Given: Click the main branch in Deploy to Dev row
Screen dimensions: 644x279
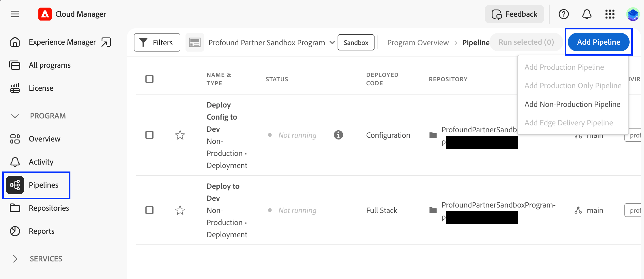Looking at the screenshot, I should [595, 210].
